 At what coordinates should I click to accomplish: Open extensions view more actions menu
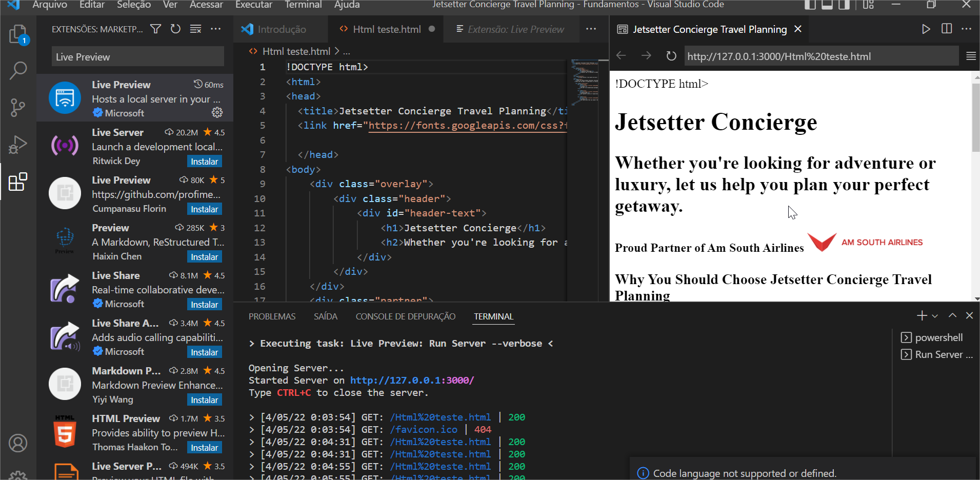click(215, 29)
